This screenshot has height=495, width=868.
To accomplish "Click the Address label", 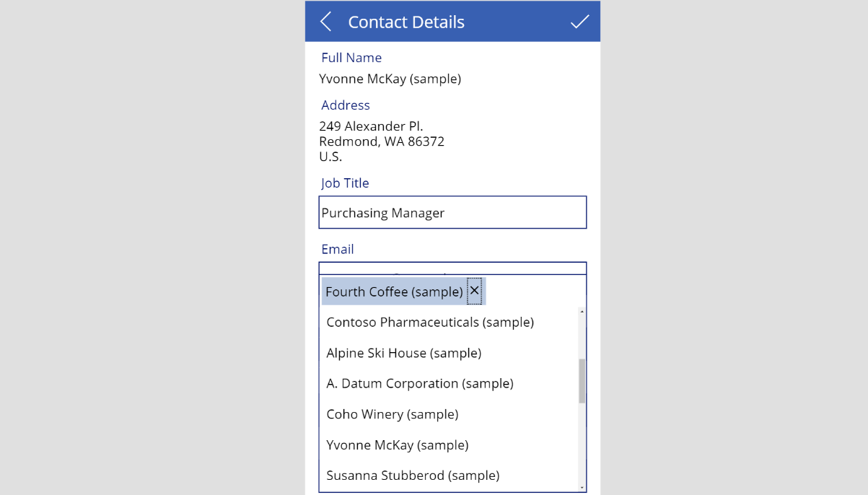I will [x=345, y=105].
